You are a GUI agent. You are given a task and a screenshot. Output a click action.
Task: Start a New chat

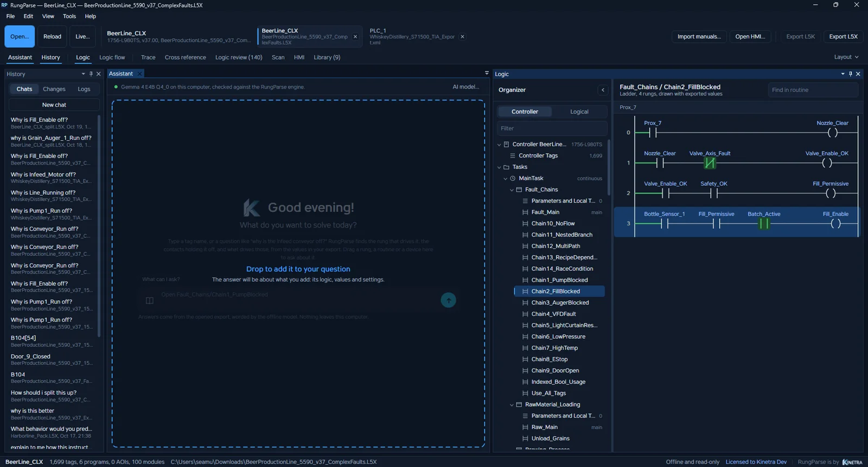[54, 105]
